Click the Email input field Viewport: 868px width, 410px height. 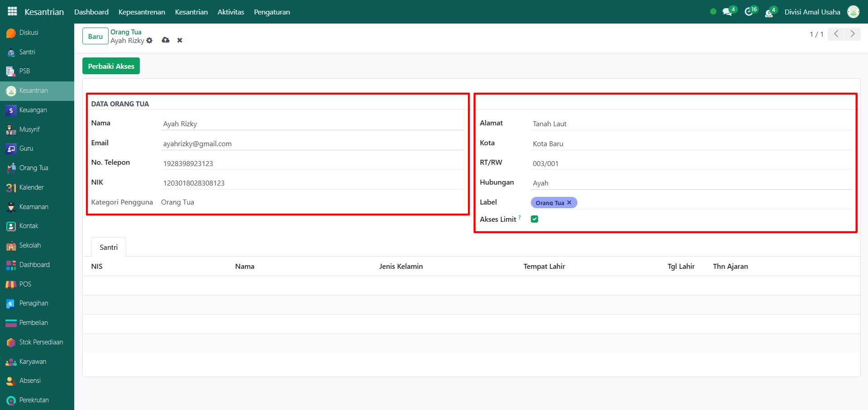tap(312, 143)
